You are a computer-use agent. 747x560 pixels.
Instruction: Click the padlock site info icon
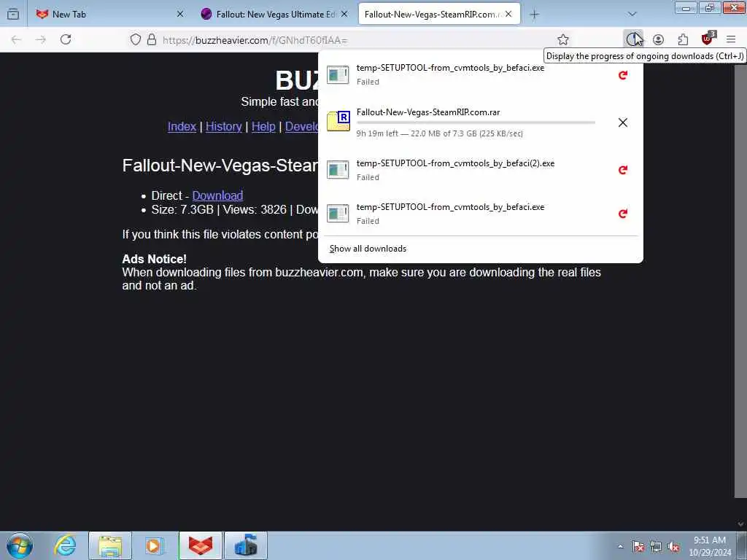(x=152, y=39)
